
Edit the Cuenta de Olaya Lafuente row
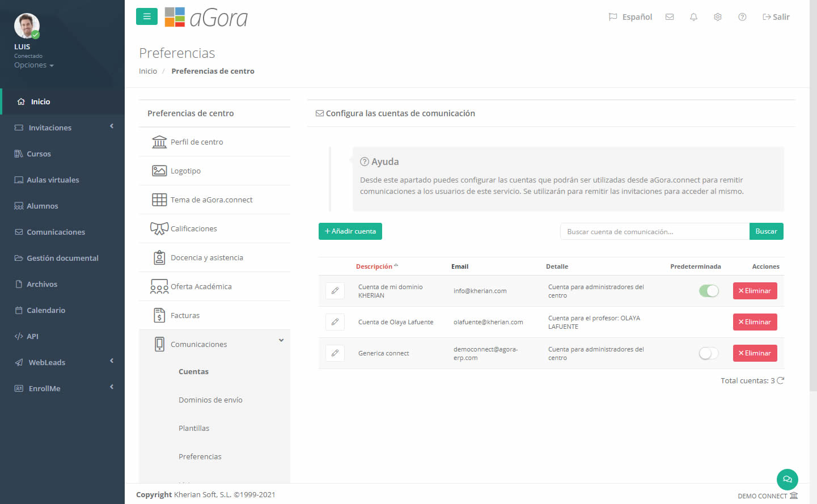point(335,322)
